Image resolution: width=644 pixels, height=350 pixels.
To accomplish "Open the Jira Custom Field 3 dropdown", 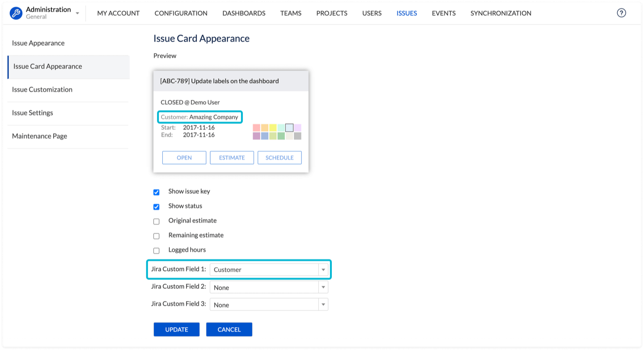I will (x=269, y=305).
